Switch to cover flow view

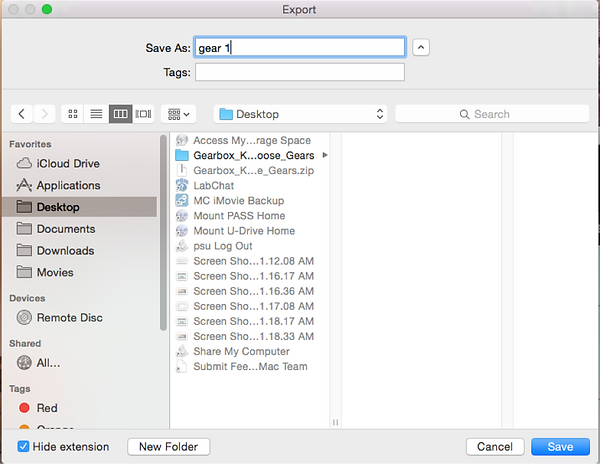click(x=143, y=114)
